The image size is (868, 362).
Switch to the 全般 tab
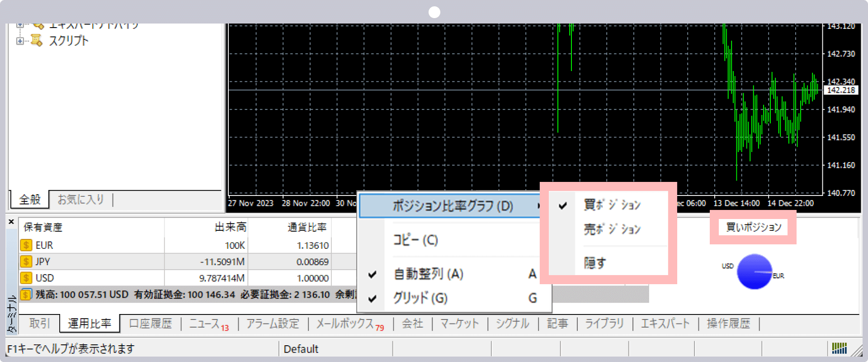click(30, 200)
